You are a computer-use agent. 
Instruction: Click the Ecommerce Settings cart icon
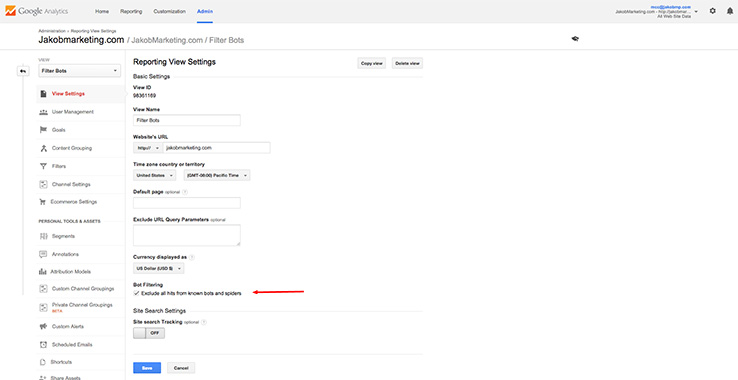click(x=43, y=202)
